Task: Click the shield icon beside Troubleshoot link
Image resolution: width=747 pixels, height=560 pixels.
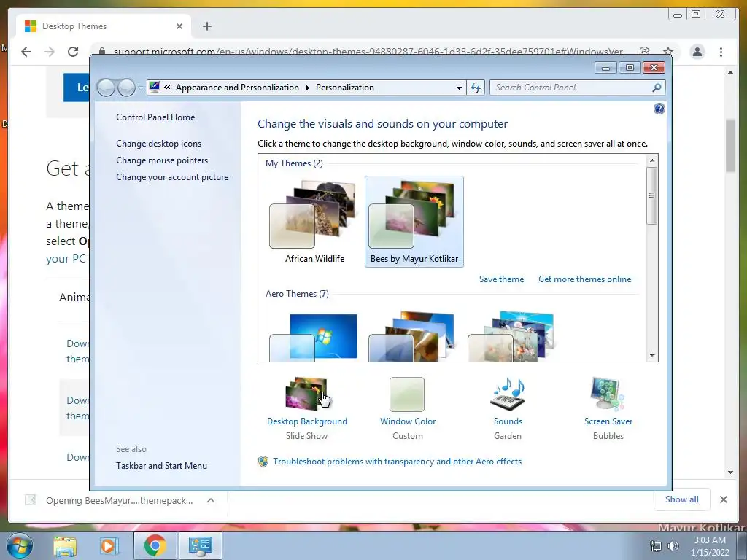Action: coord(263,462)
